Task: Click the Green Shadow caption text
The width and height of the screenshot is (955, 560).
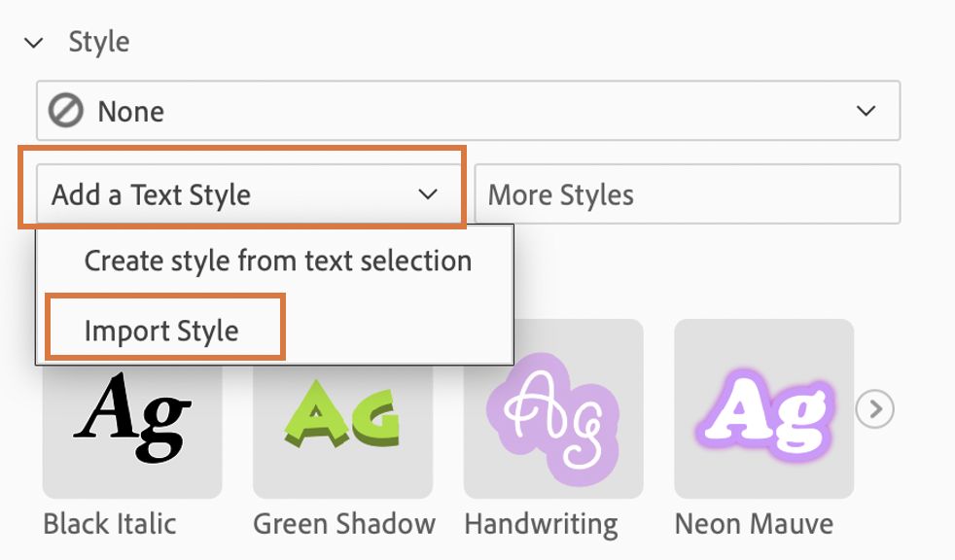Action: pyautogui.click(x=343, y=524)
